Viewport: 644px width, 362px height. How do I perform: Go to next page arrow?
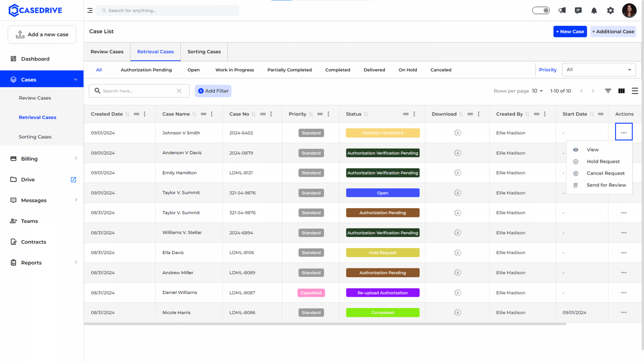point(593,91)
